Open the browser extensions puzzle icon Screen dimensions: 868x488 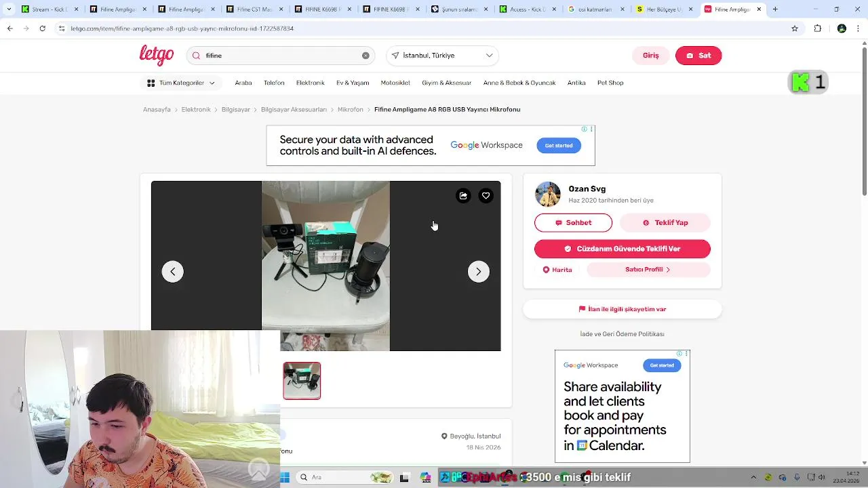tap(818, 28)
